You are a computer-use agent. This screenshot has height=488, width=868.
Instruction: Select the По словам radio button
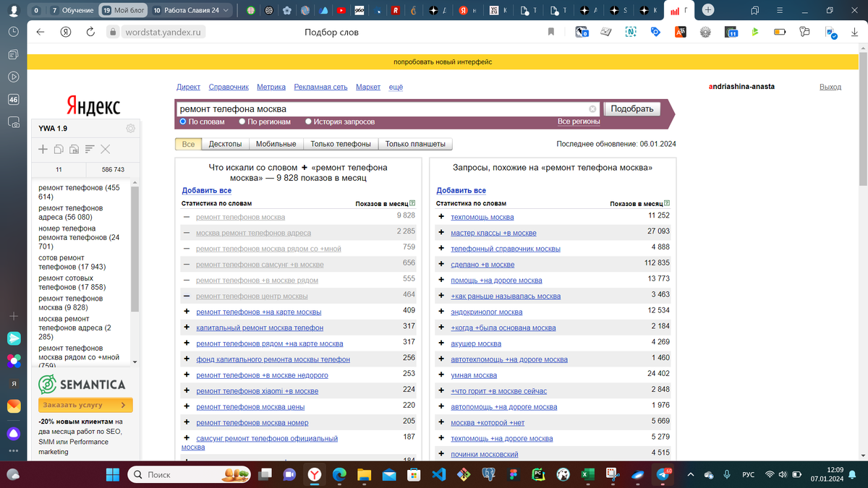[x=183, y=122]
